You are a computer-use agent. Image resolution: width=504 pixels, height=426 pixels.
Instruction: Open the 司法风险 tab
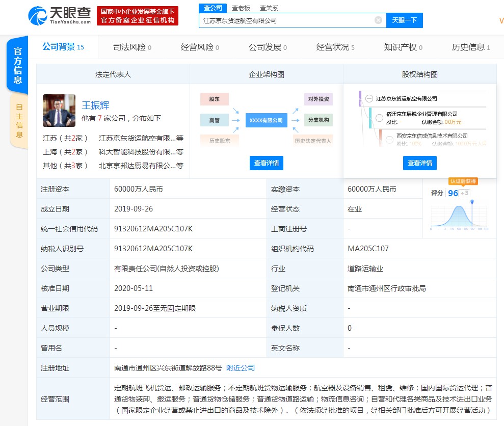click(x=132, y=47)
